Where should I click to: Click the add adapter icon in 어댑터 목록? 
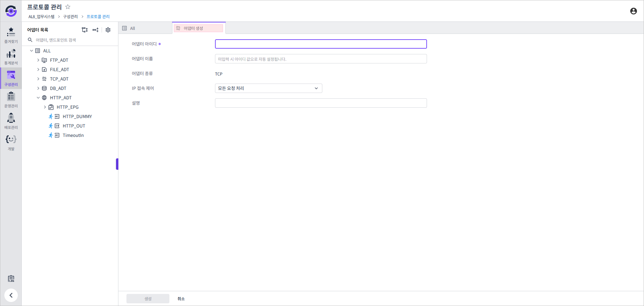point(85,30)
